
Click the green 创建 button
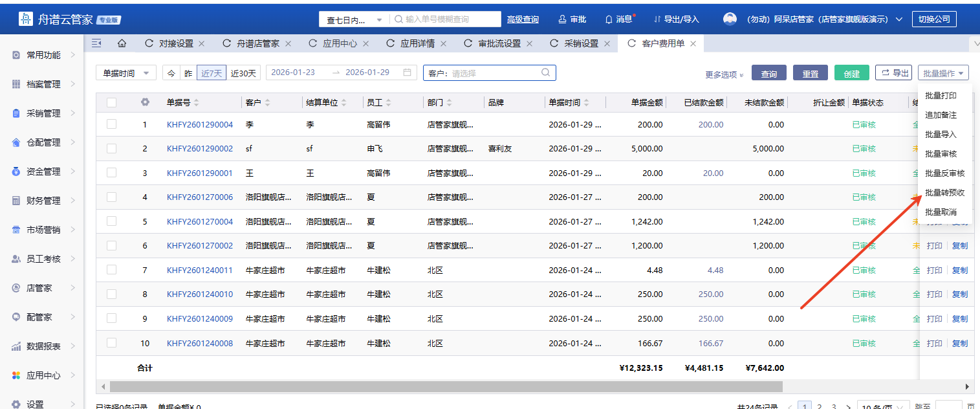point(851,73)
